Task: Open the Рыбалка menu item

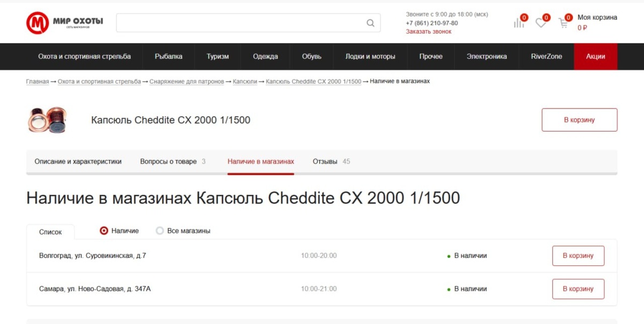Action: [169, 56]
